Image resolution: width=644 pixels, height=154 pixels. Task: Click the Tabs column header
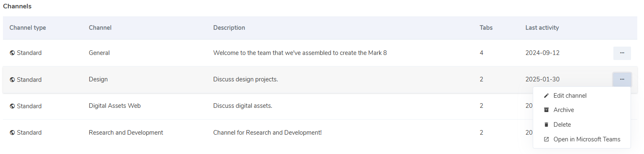(486, 28)
